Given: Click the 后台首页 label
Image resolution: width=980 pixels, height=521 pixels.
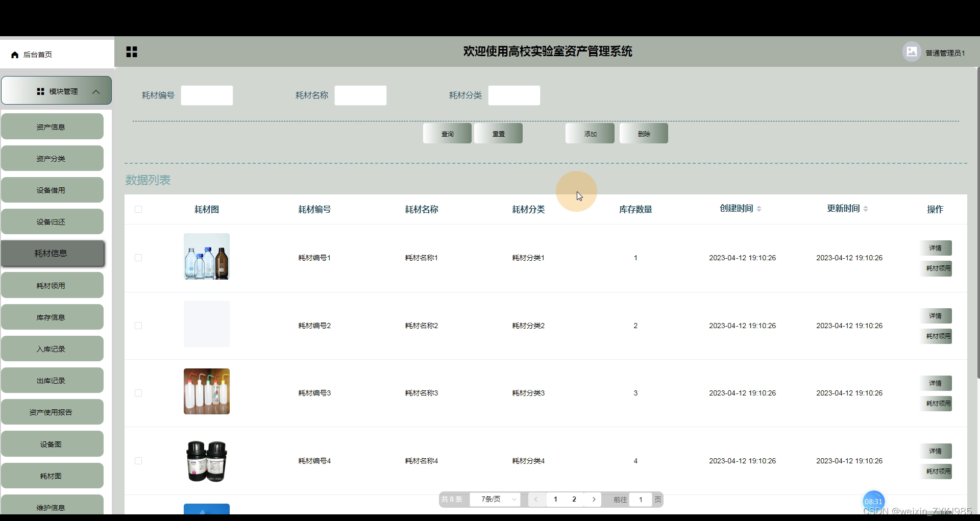Looking at the screenshot, I should coord(38,55).
